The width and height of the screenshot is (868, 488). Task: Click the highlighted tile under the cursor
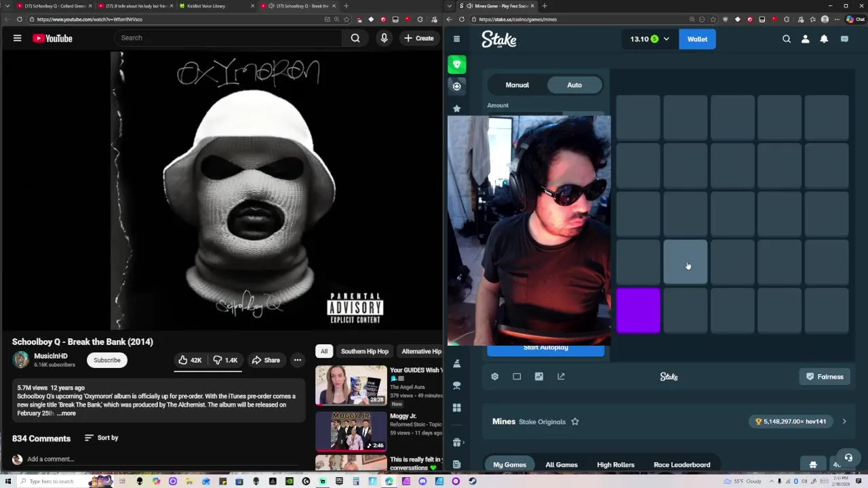click(685, 262)
